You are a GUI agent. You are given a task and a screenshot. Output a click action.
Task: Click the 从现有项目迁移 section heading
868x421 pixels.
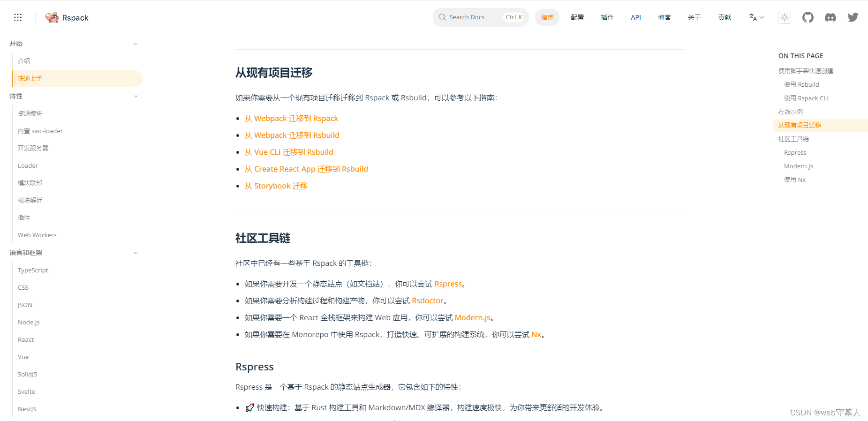274,73
